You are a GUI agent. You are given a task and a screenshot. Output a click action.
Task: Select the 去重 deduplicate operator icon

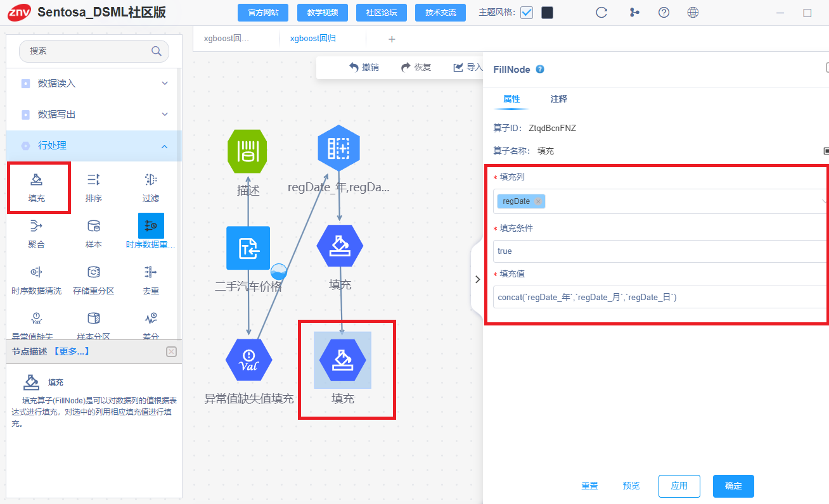151,272
